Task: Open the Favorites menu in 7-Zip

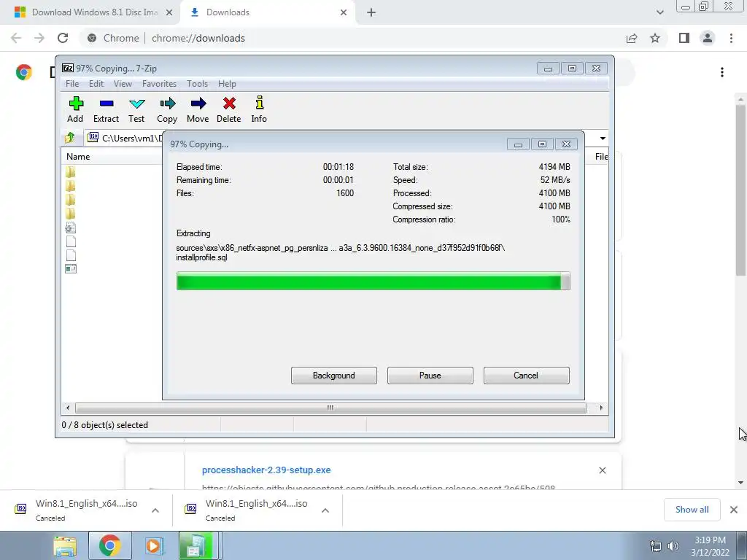Action: 159,84
